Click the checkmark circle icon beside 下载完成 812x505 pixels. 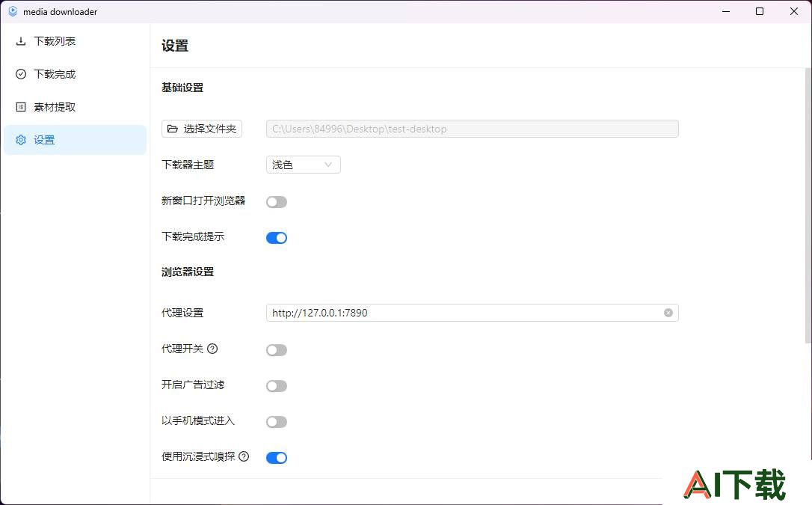click(21, 74)
